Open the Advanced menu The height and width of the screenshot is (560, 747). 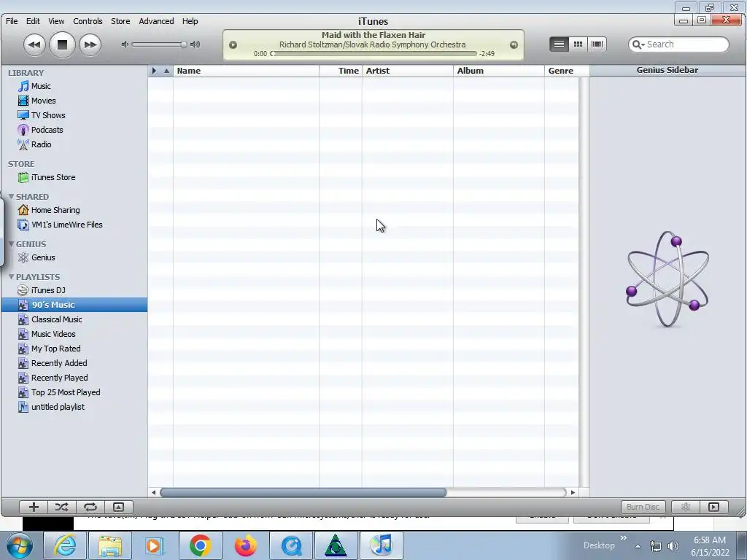[x=156, y=21]
